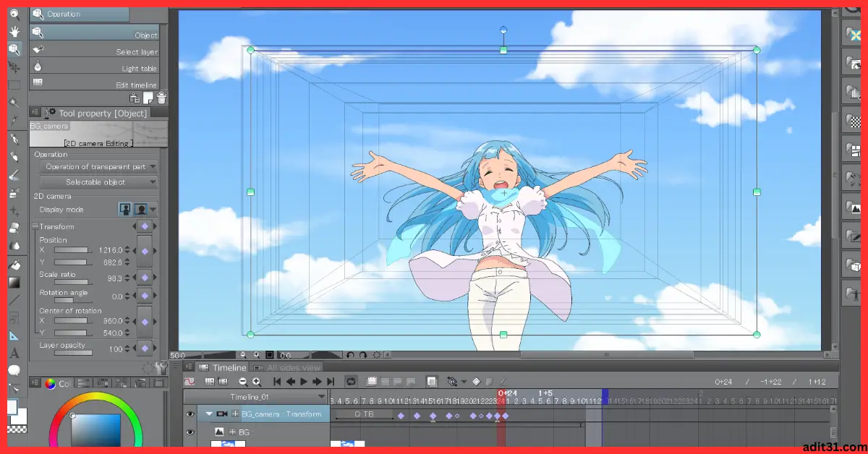This screenshot has height=454, width=868.
Task: Click the delete sub tool trash icon
Action: click(x=161, y=98)
